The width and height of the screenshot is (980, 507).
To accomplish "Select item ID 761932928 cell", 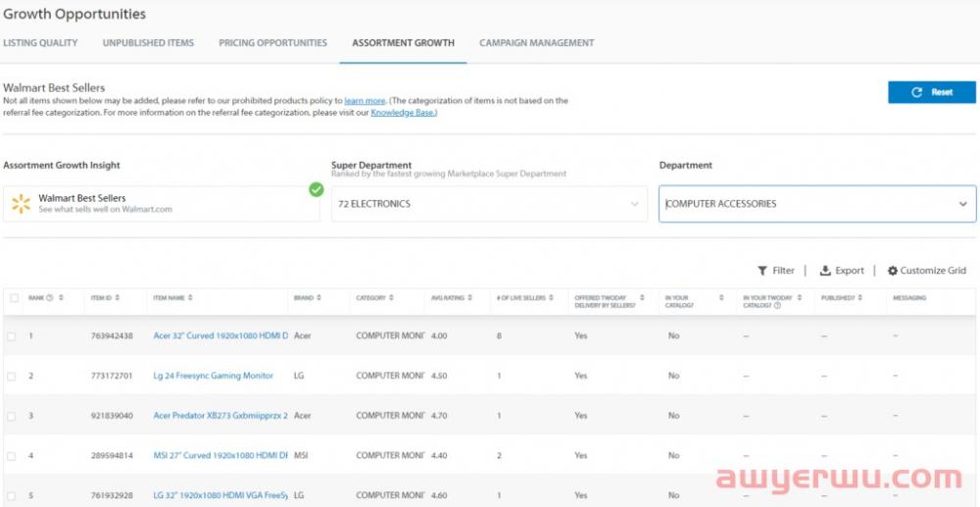I will point(112,496).
